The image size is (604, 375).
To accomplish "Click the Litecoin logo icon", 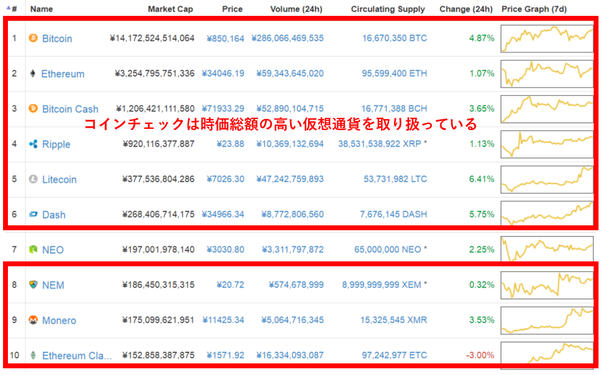I will (x=33, y=179).
